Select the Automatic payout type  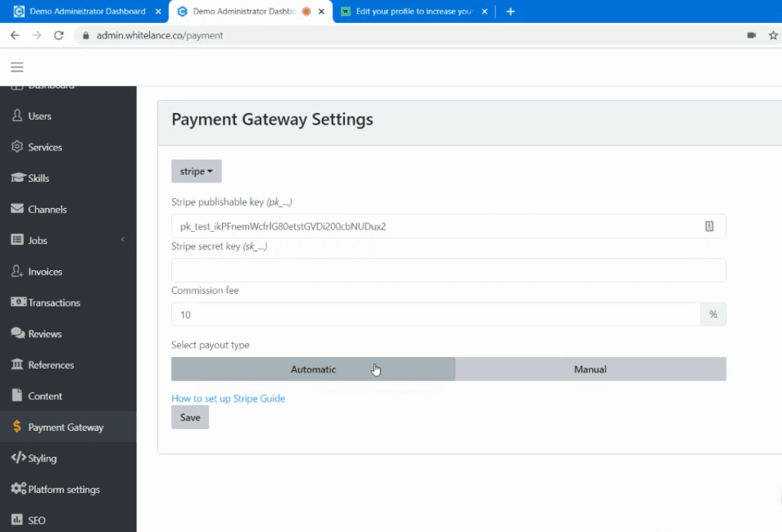tap(313, 369)
